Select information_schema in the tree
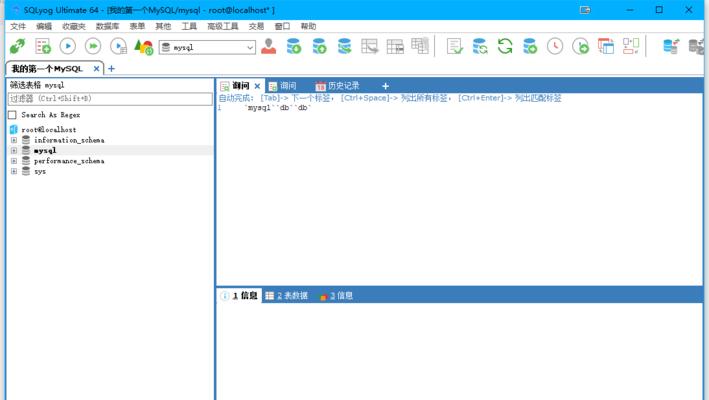This screenshot has height=400, width=709. coord(69,140)
